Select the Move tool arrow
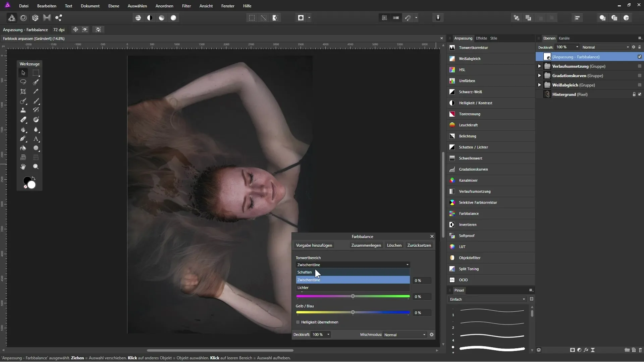 click(23, 73)
